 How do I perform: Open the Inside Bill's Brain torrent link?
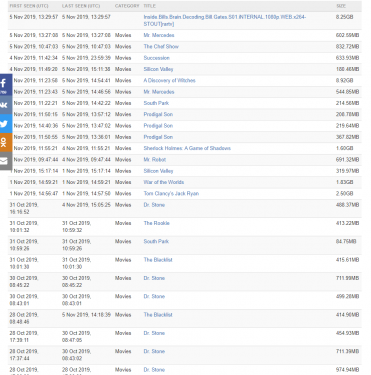225,20
